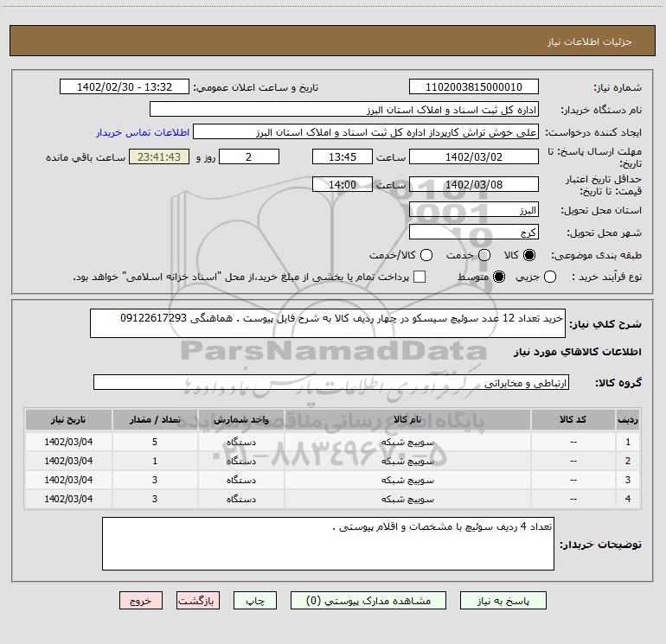Toggle the اسناد خزانه اسلامی payment checkbox

point(419,277)
